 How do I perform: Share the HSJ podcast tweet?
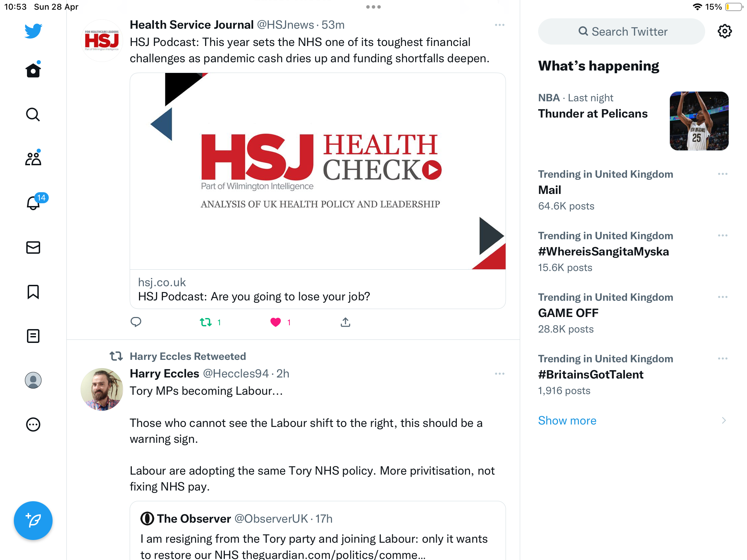(345, 322)
